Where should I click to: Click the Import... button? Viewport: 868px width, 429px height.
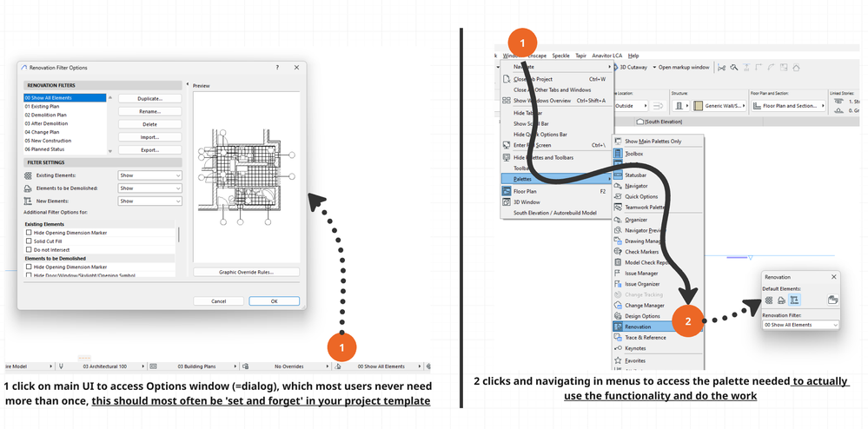150,137
